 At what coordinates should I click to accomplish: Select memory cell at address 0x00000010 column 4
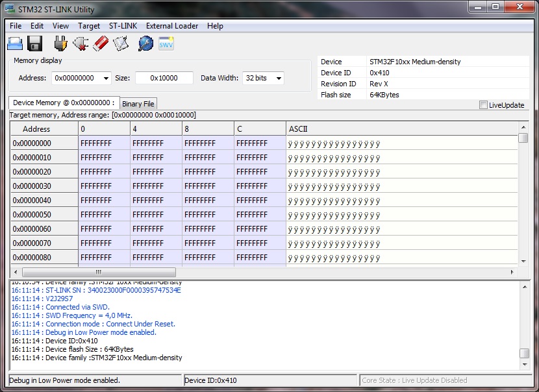tap(156, 158)
